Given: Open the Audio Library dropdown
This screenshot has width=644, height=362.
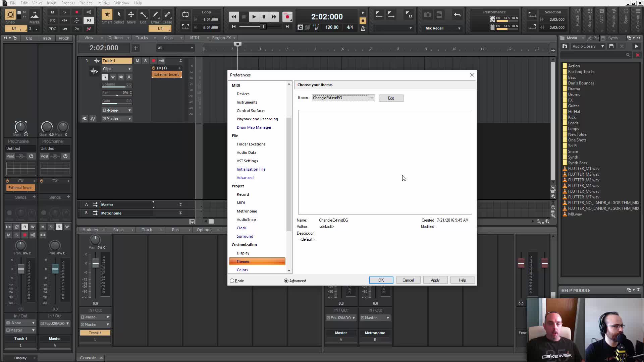Looking at the screenshot, I should pyautogui.click(x=602, y=46).
